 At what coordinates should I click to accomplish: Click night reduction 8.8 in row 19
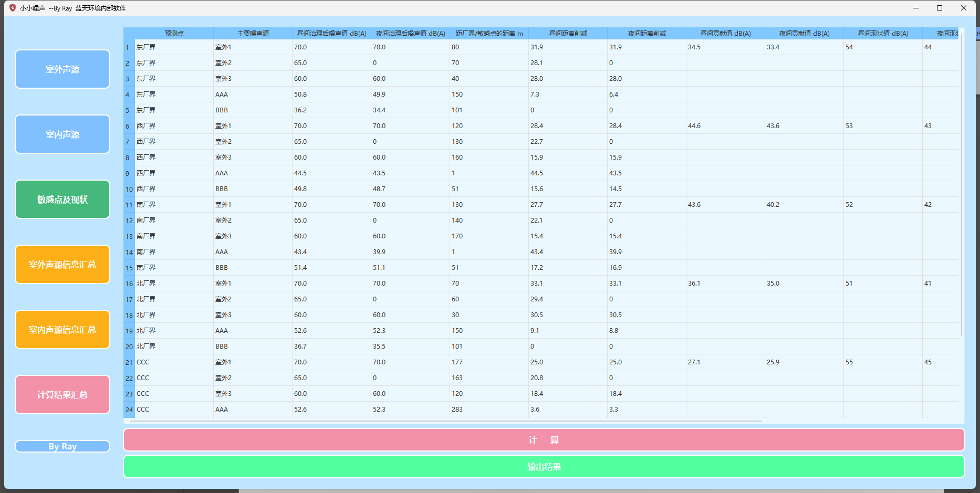pos(647,331)
